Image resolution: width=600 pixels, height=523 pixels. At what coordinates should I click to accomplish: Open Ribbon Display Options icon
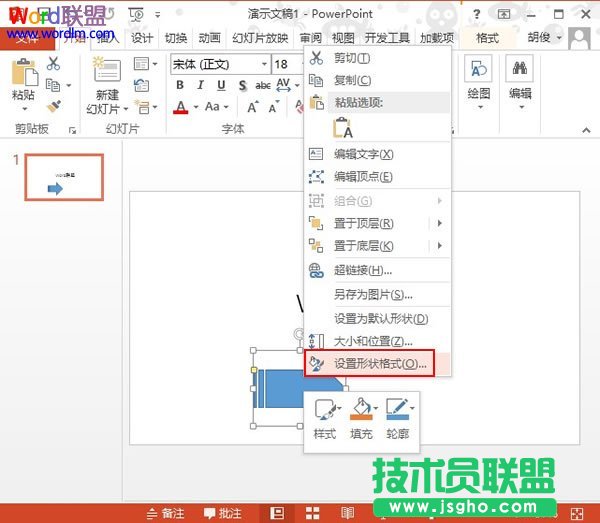[504, 15]
